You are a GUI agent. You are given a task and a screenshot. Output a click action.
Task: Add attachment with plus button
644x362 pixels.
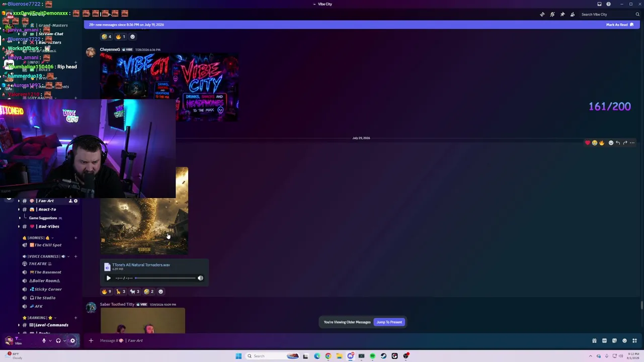coord(91,341)
